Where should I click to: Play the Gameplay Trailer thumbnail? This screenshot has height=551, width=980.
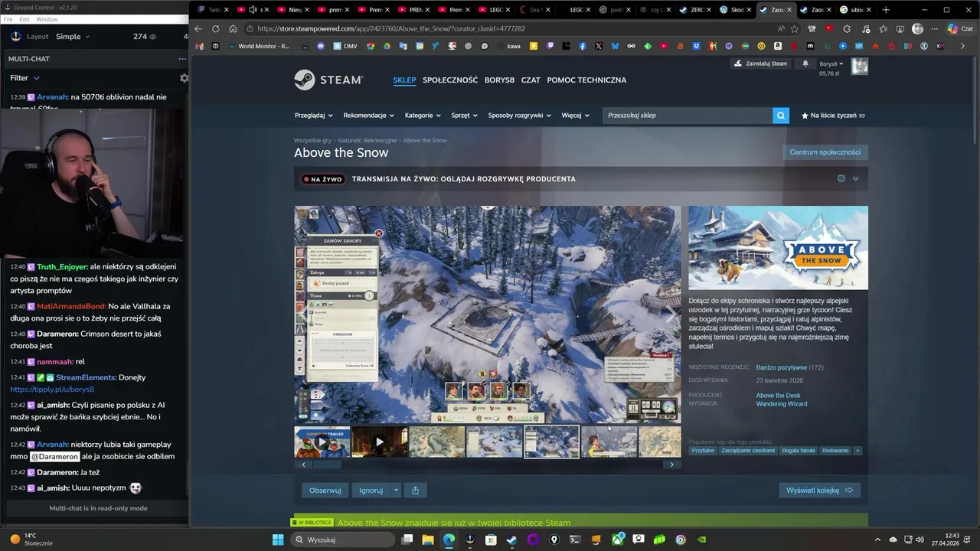tap(322, 442)
